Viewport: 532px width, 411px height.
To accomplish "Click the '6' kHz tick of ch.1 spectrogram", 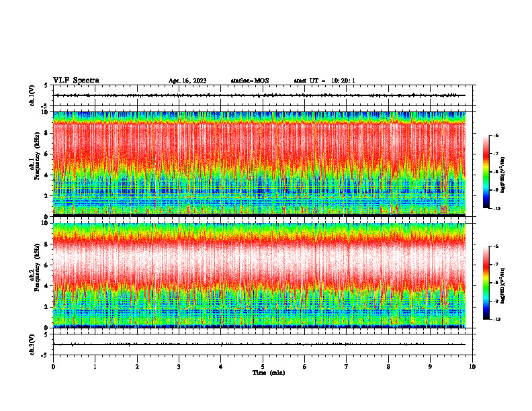I will coord(46,154).
